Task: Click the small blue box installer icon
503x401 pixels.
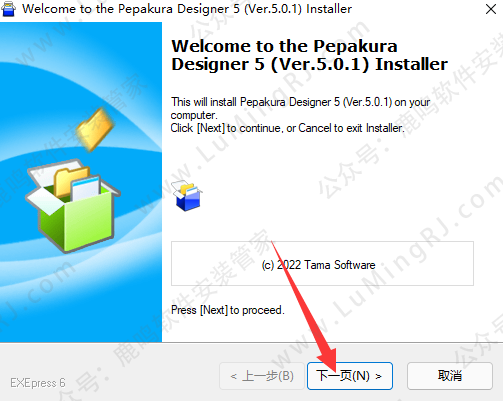Action: pyautogui.click(x=187, y=196)
